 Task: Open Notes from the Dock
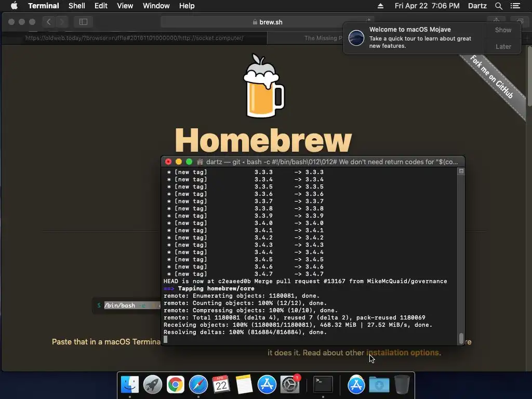[244, 385]
